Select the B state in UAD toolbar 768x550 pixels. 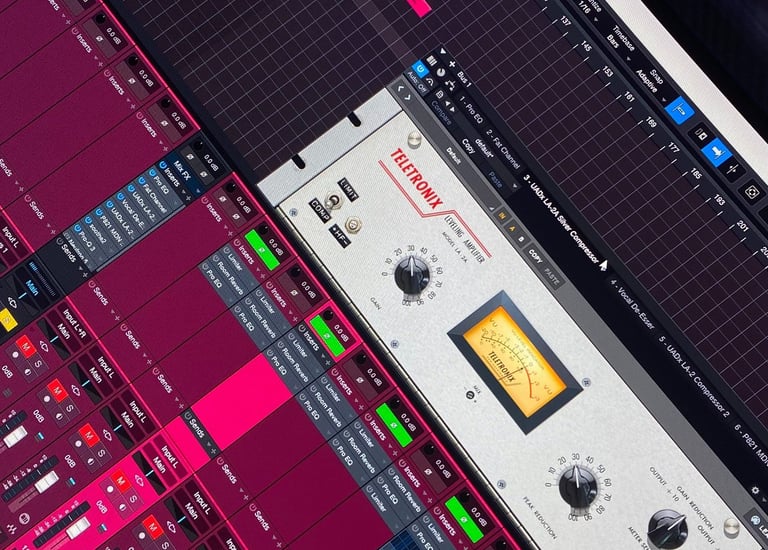tap(522, 240)
